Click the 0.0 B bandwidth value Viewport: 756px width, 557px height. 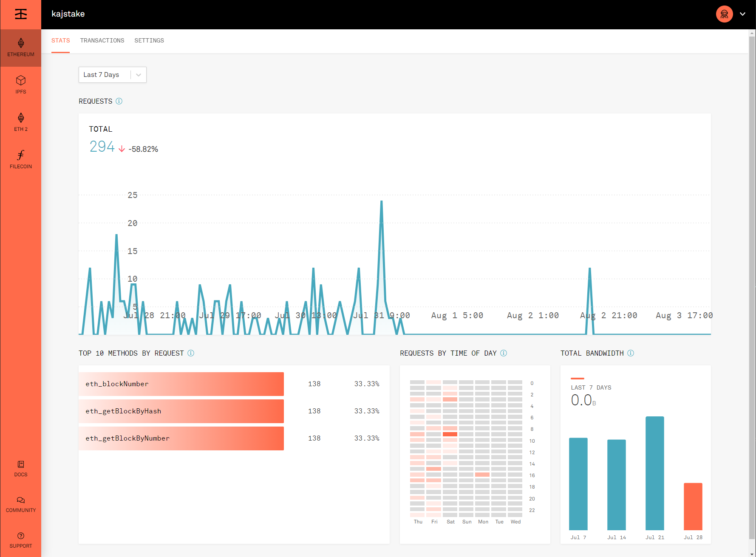(x=583, y=400)
